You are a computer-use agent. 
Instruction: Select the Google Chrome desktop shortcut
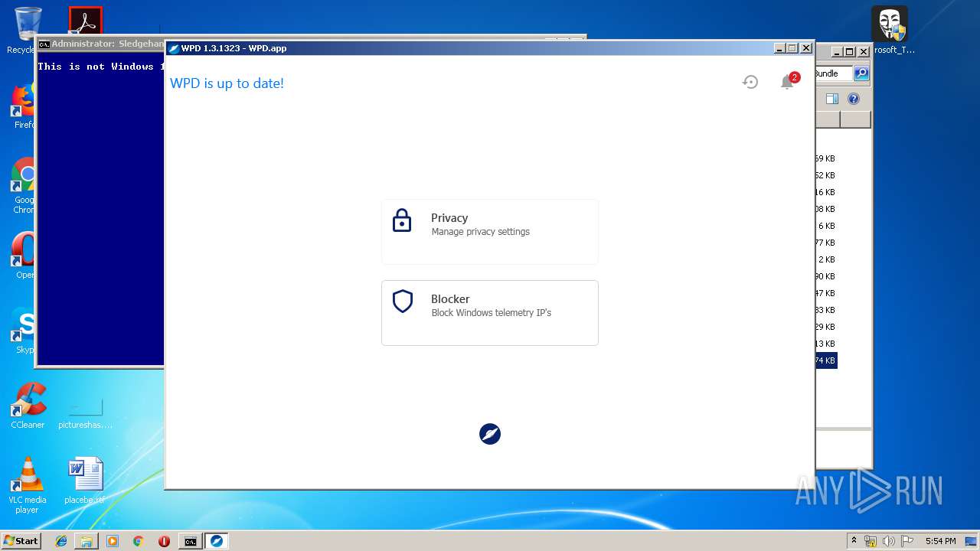tap(23, 186)
